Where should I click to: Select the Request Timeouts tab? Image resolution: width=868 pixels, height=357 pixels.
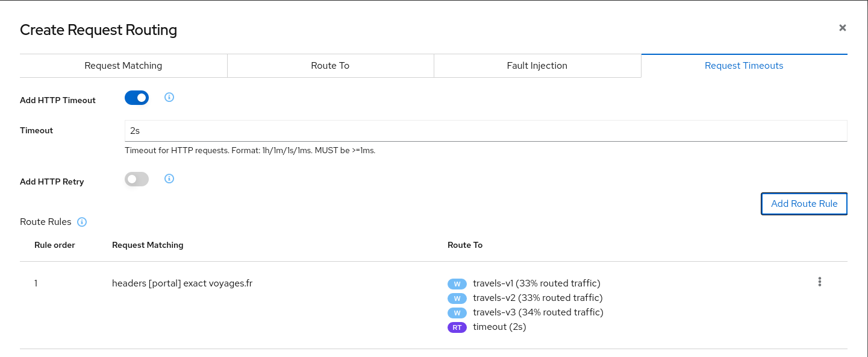tap(744, 66)
